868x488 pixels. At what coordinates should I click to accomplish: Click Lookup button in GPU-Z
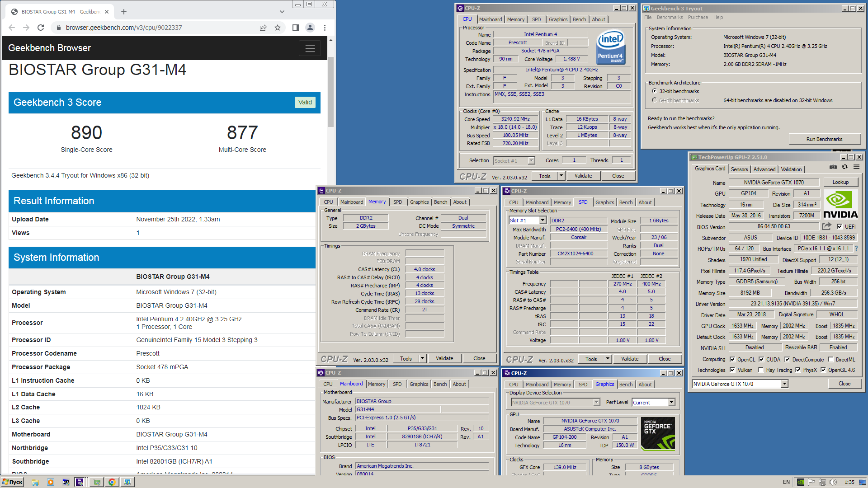pyautogui.click(x=840, y=182)
